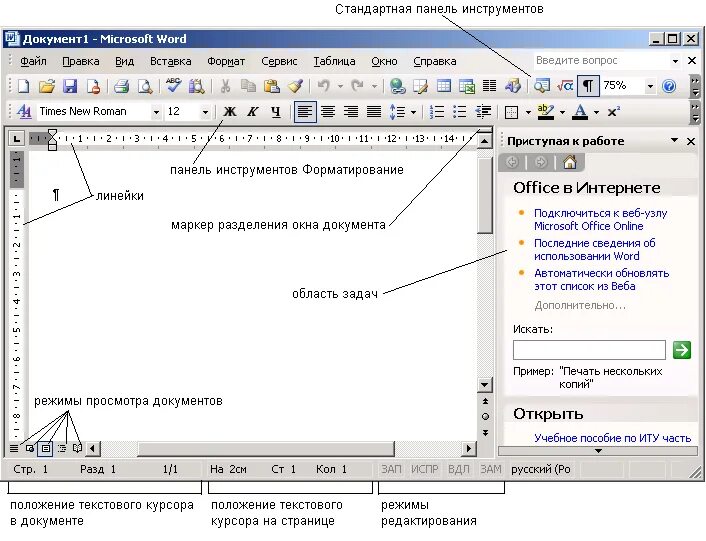Launch the equation editor square root icon
Image resolution: width=706 pixels, height=541 pixels.
pos(565,86)
